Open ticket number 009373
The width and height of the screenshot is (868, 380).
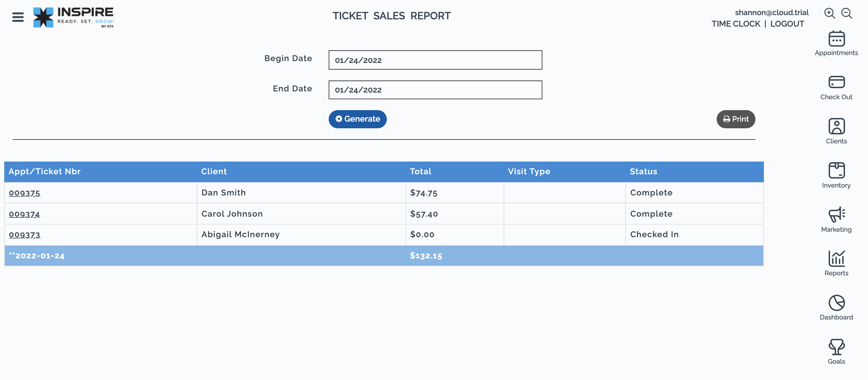coord(24,235)
